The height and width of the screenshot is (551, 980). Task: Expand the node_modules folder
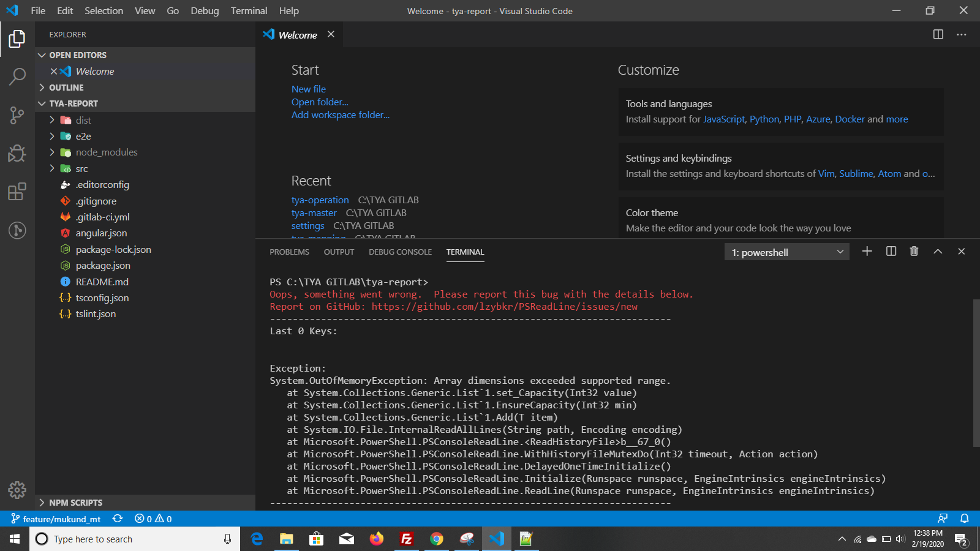[145, 152]
